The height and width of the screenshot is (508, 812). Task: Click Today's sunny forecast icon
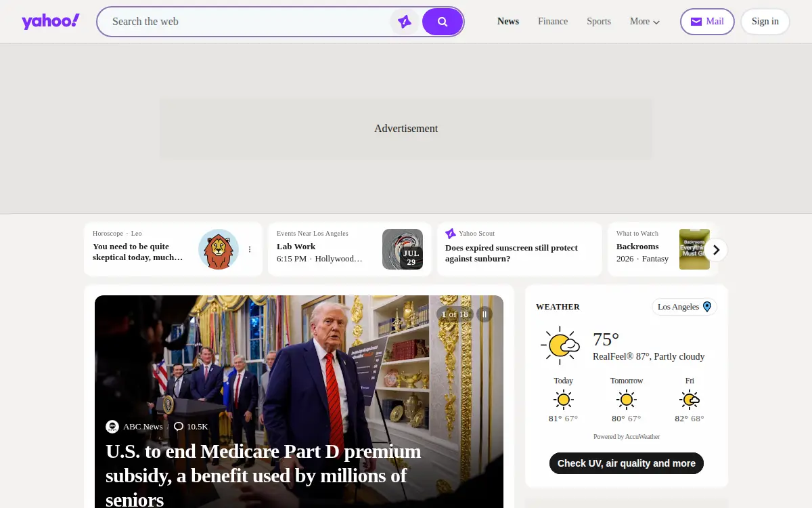[563, 400]
